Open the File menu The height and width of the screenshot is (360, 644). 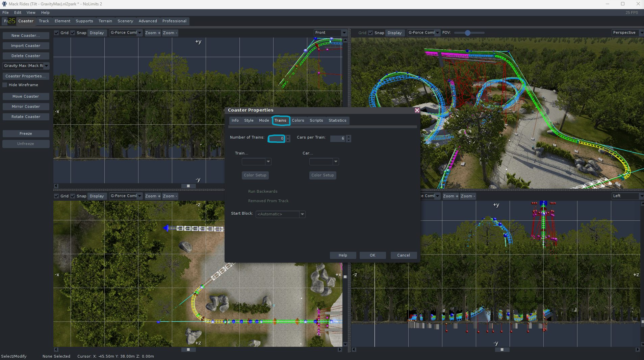click(5, 13)
